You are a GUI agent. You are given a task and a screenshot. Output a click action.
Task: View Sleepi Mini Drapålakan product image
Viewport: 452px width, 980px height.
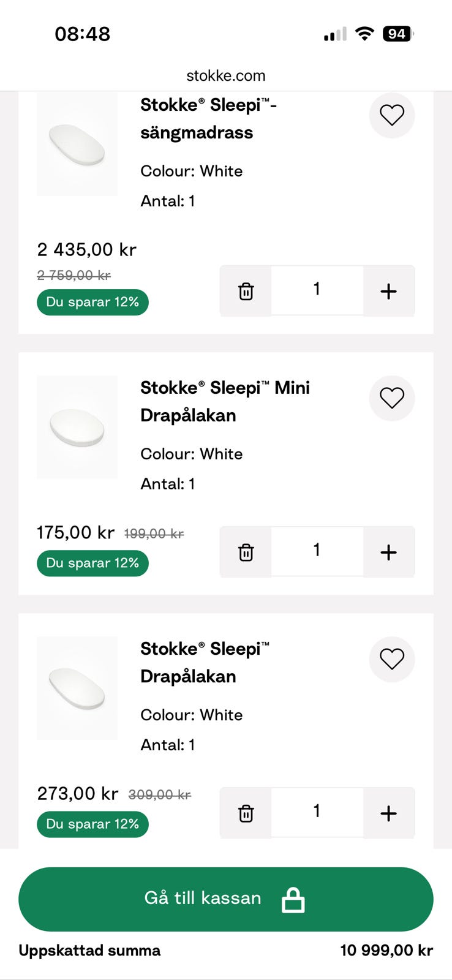[x=77, y=427]
